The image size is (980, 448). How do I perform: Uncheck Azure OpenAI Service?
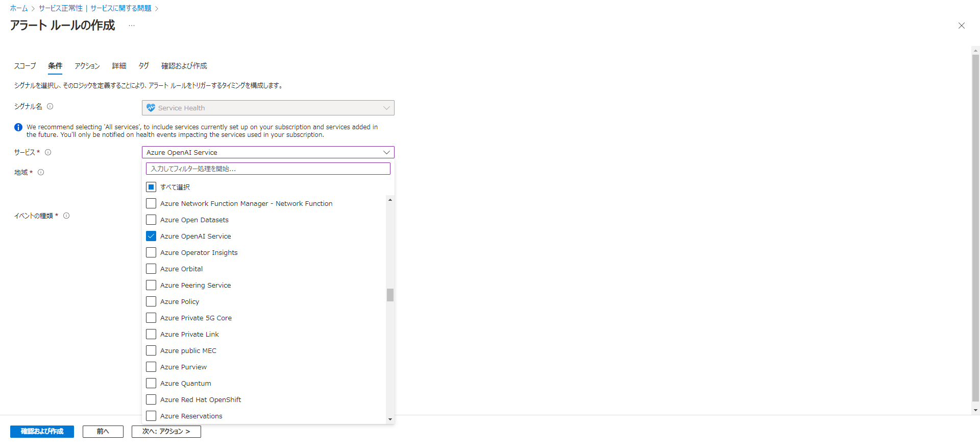(151, 236)
